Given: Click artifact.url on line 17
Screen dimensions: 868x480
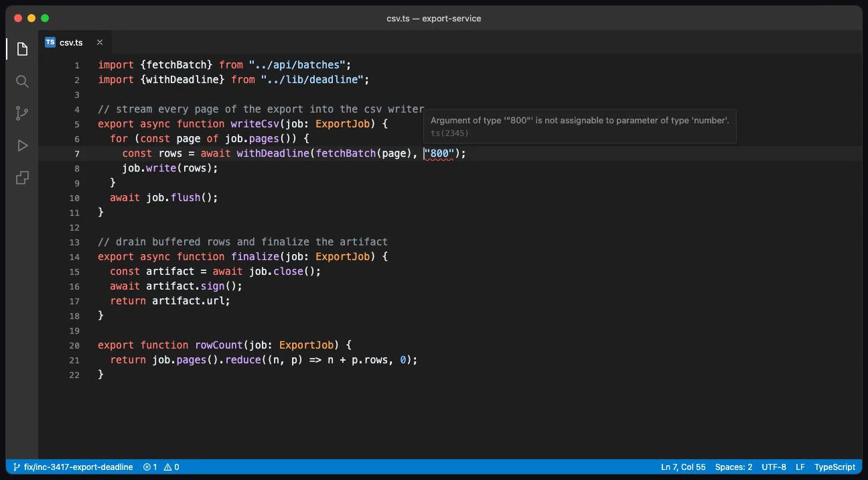Looking at the screenshot, I should [x=188, y=301].
